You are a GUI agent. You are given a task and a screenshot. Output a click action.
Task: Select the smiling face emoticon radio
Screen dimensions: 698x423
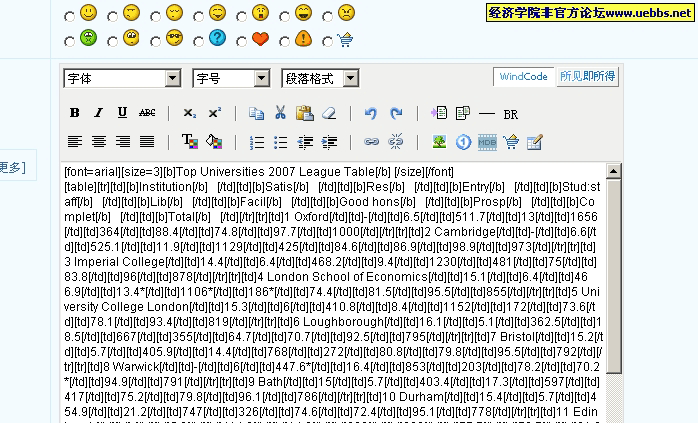coord(69,17)
